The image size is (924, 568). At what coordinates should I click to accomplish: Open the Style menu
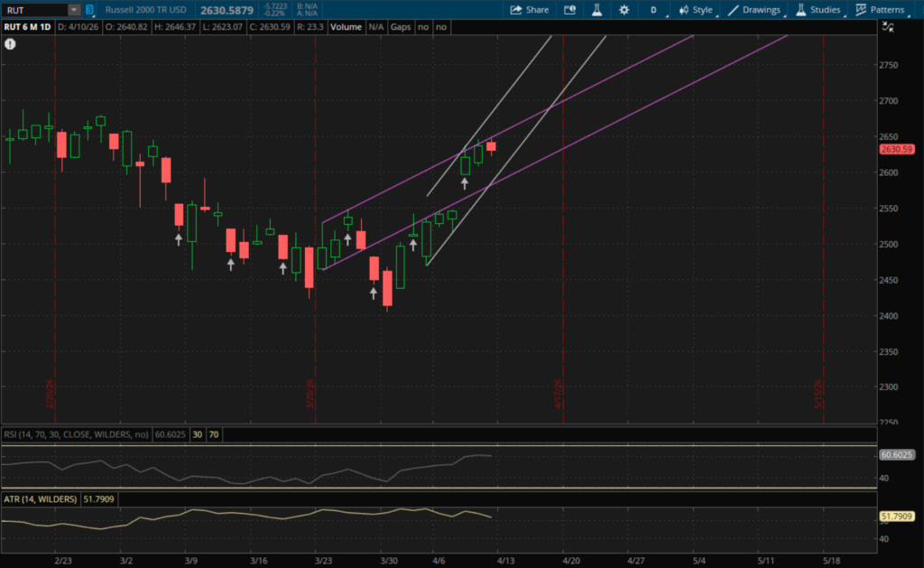point(695,10)
